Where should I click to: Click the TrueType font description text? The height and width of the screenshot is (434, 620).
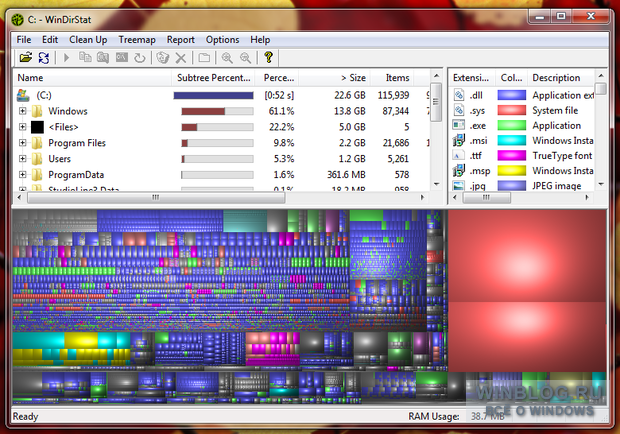[562, 156]
